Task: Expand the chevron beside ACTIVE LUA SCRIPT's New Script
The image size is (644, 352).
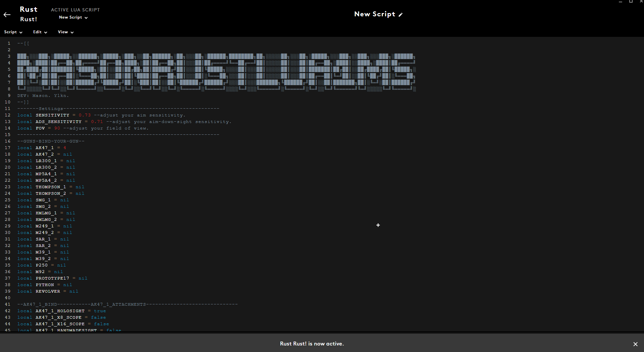Action: coord(86,18)
